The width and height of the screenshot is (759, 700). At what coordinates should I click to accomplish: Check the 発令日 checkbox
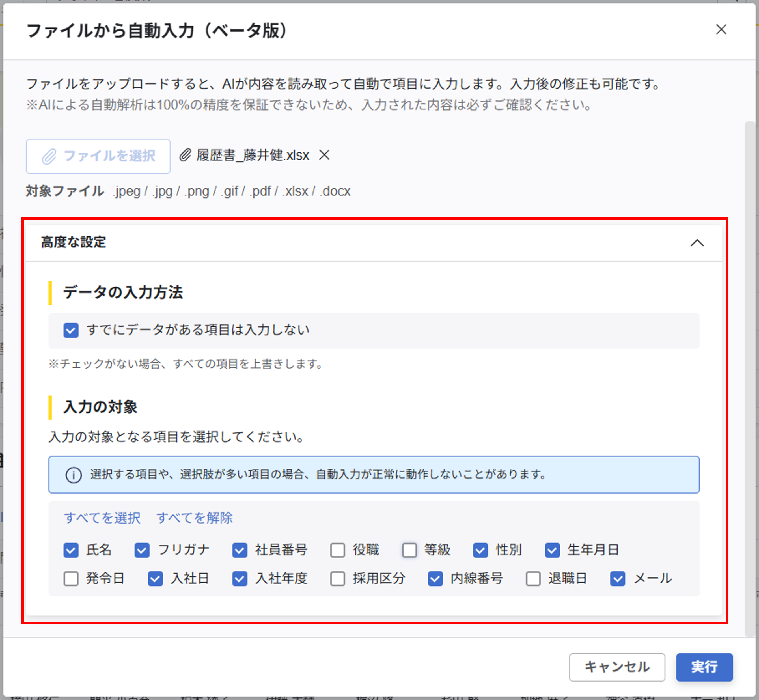[71, 579]
